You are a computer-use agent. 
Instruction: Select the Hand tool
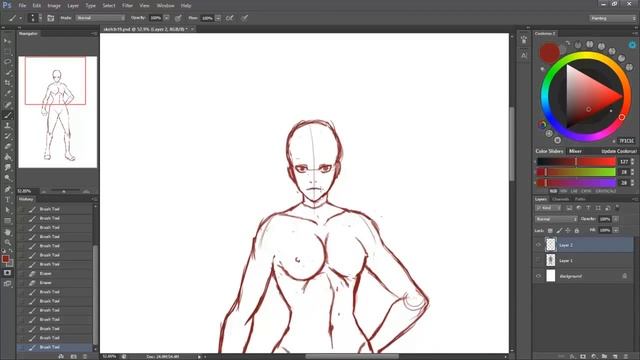7,232
